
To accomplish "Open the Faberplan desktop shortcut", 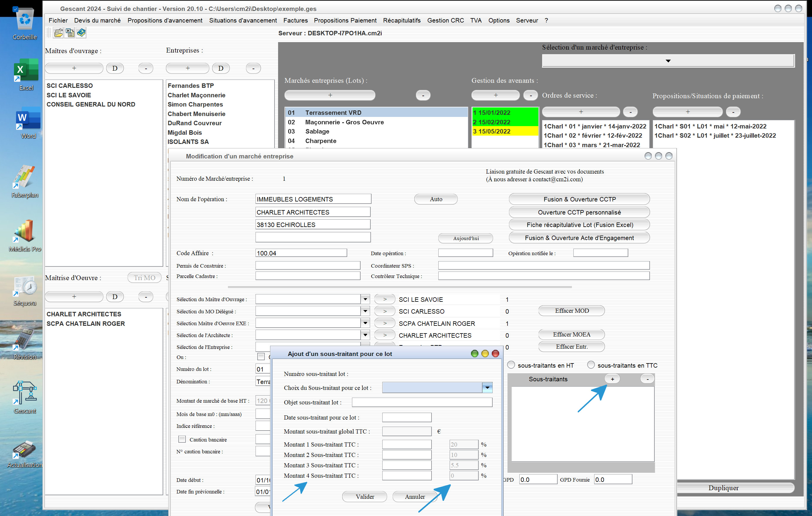I will [25, 181].
